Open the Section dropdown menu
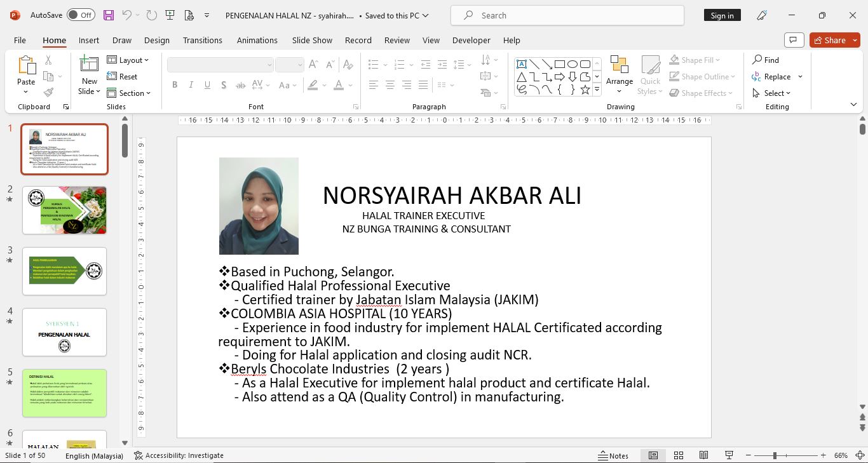 tap(129, 93)
